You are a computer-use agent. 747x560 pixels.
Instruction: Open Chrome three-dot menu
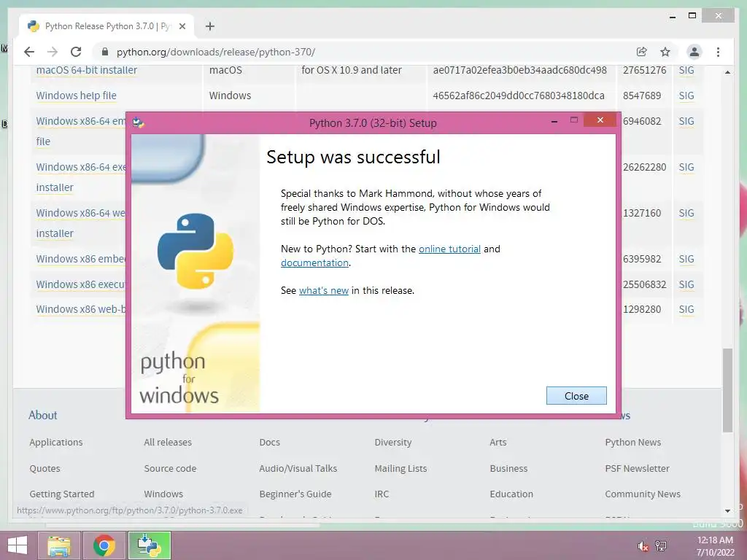[x=718, y=52]
